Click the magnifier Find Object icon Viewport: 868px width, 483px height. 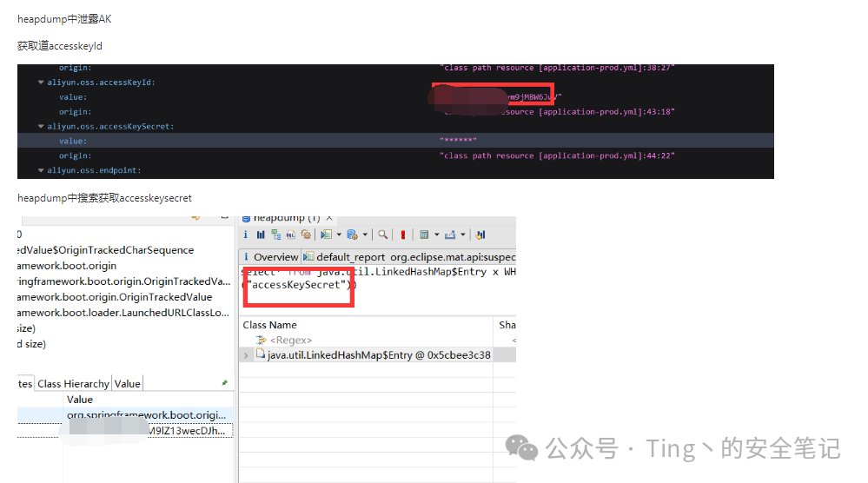coord(383,235)
